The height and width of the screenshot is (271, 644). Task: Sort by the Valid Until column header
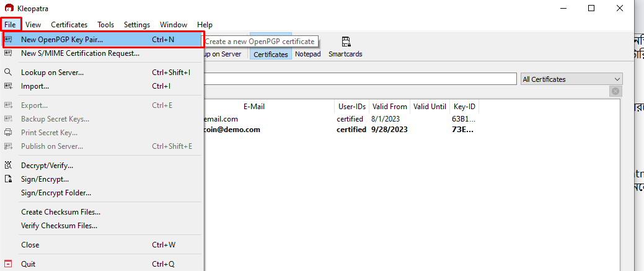coord(430,107)
